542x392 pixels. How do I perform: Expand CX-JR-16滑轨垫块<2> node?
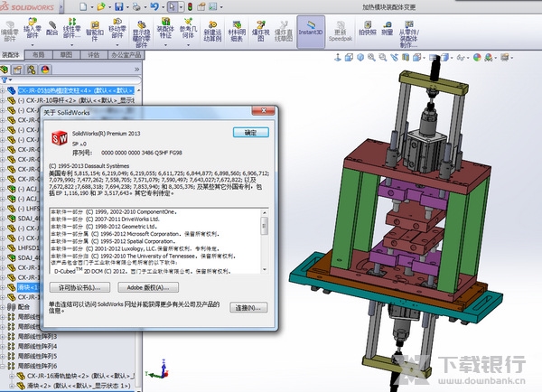(x=12, y=376)
